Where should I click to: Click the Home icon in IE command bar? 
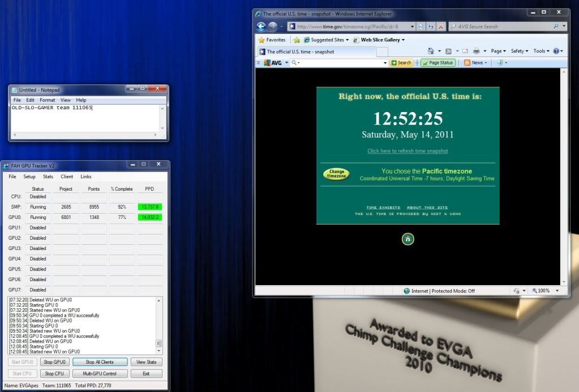(x=431, y=51)
